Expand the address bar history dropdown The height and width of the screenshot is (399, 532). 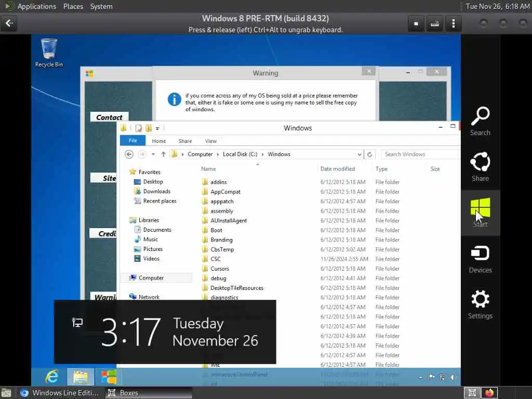coord(360,154)
